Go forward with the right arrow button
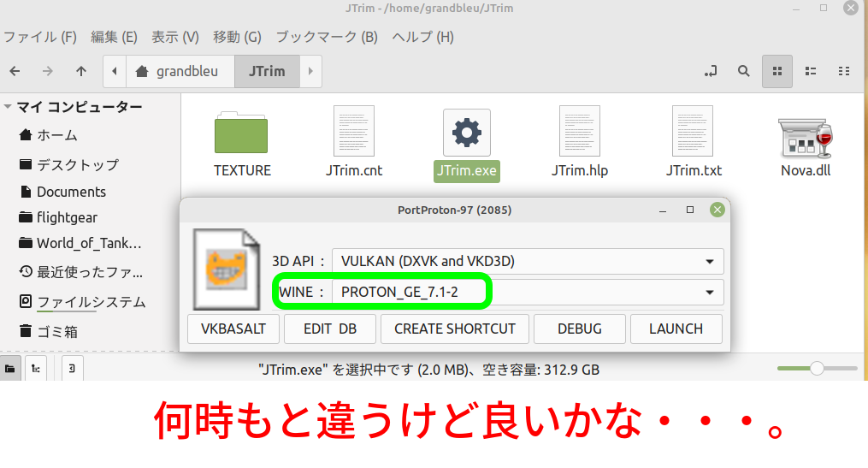Screen dimensions: 868x468 point(48,71)
